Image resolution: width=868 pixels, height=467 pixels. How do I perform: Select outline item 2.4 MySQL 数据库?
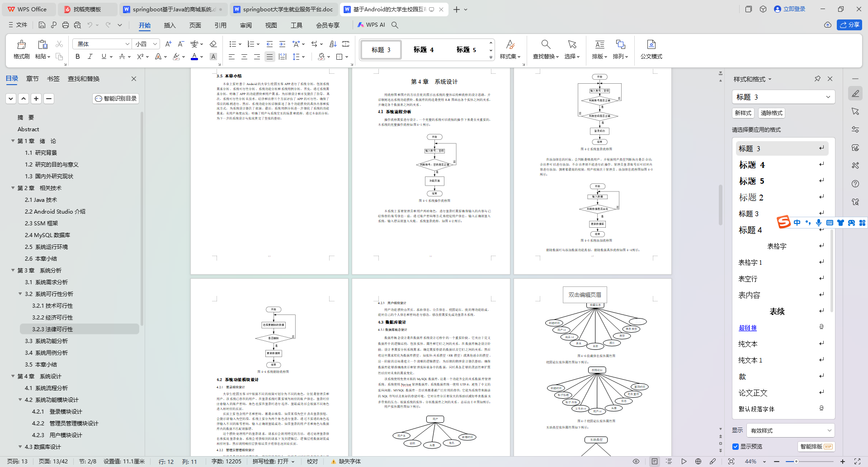coord(47,235)
